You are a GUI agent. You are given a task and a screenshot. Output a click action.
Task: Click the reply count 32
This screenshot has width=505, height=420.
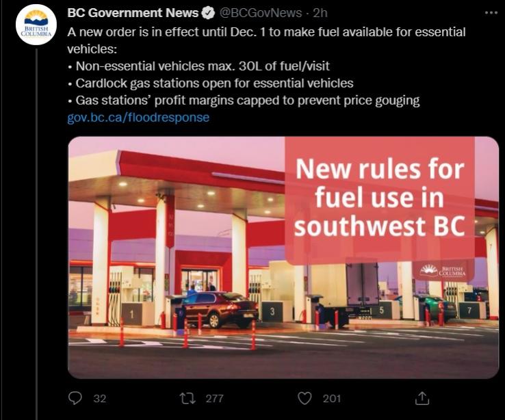click(x=99, y=398)
